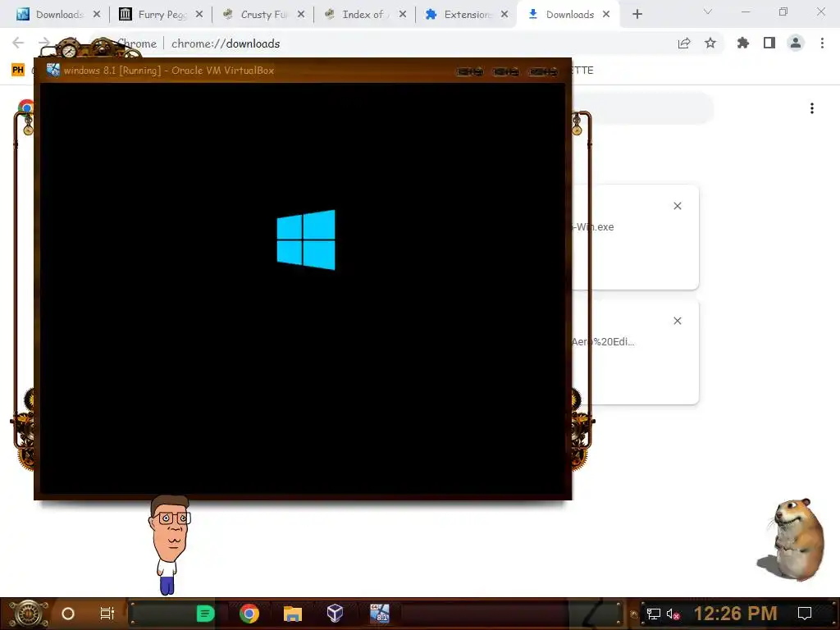840x630 pixels.
Task: Open VirtualBox Manager cube icon in taskbar
Action: [335, 613]
